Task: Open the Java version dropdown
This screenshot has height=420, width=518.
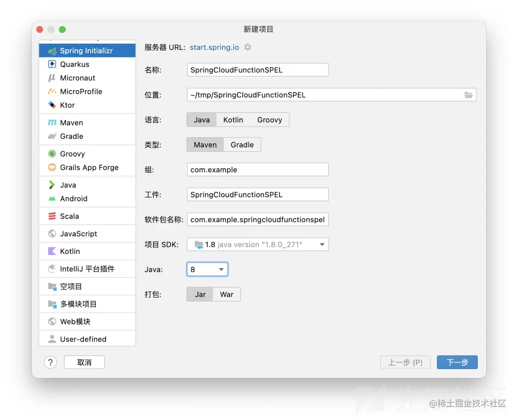Action: [207, 269]
